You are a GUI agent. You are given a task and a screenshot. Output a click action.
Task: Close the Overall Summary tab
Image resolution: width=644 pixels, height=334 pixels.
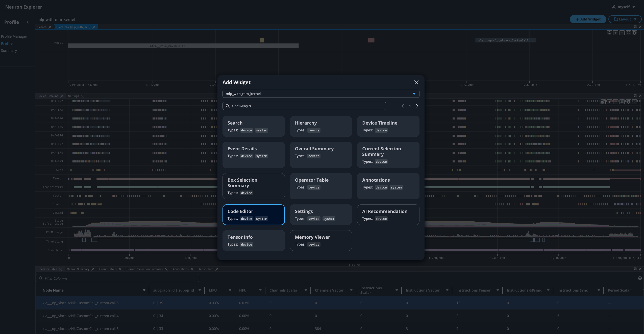tap(93, 269)
